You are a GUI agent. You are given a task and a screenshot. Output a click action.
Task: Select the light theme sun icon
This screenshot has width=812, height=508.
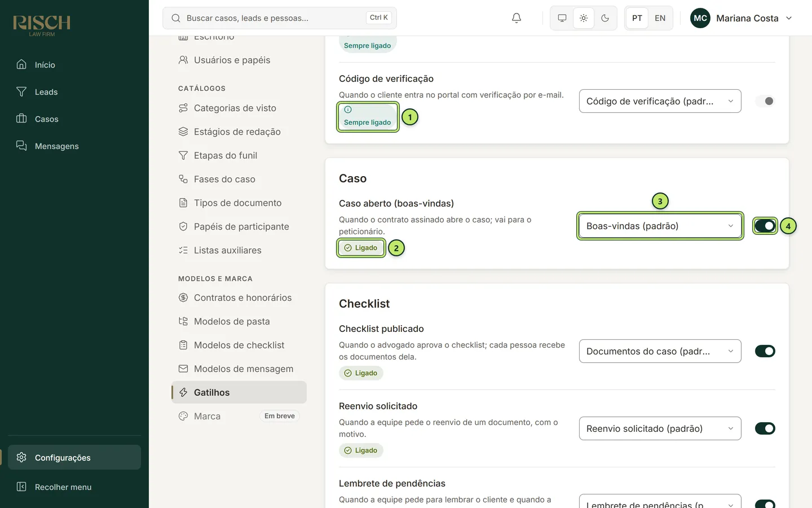click(x=584, y=18)
